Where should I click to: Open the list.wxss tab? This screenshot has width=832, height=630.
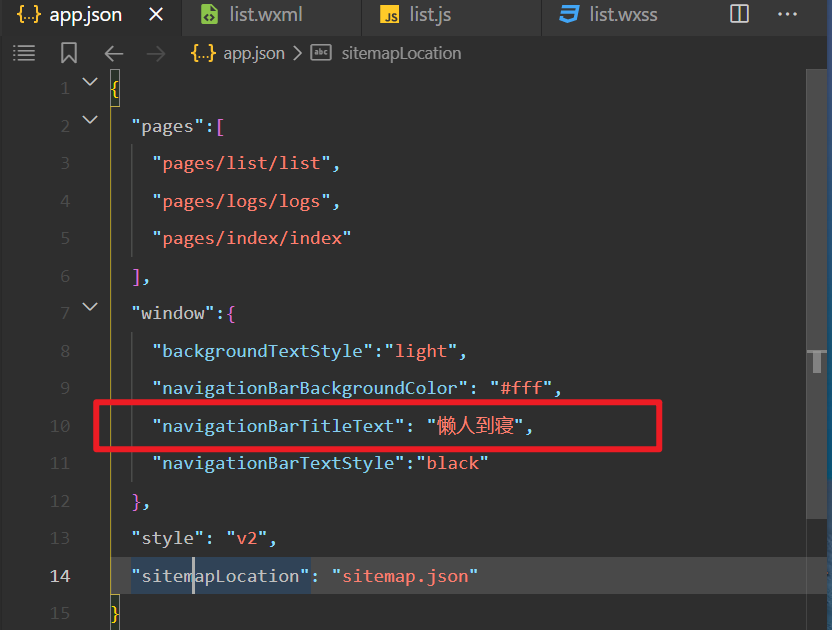tap(623, 15)
